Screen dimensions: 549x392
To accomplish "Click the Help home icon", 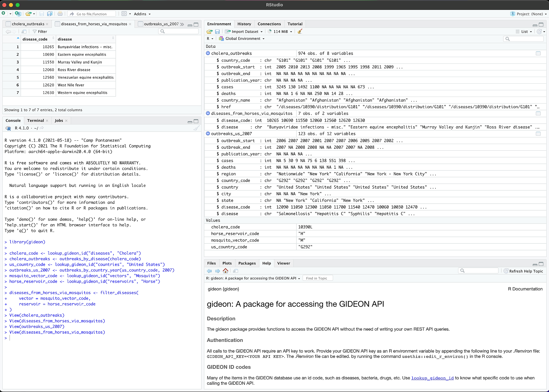I will click(x=225, y=271).
